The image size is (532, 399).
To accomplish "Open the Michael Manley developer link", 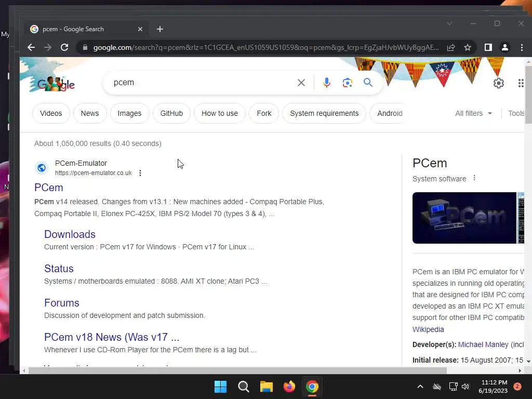I will (483, 345).
